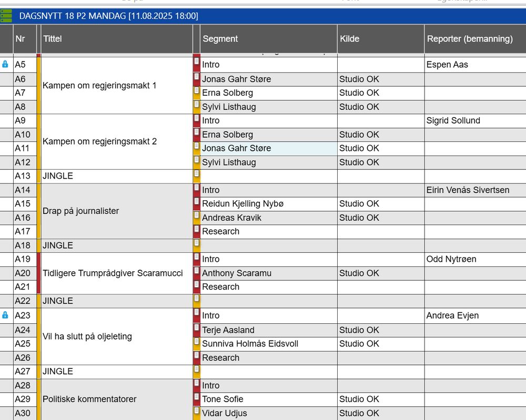The height and width of the screenshot is (420, 526).
Task: Open the script icon beside Sylvi Listhaug row A12
Action: pyautogui.click(x=197, y=160)
